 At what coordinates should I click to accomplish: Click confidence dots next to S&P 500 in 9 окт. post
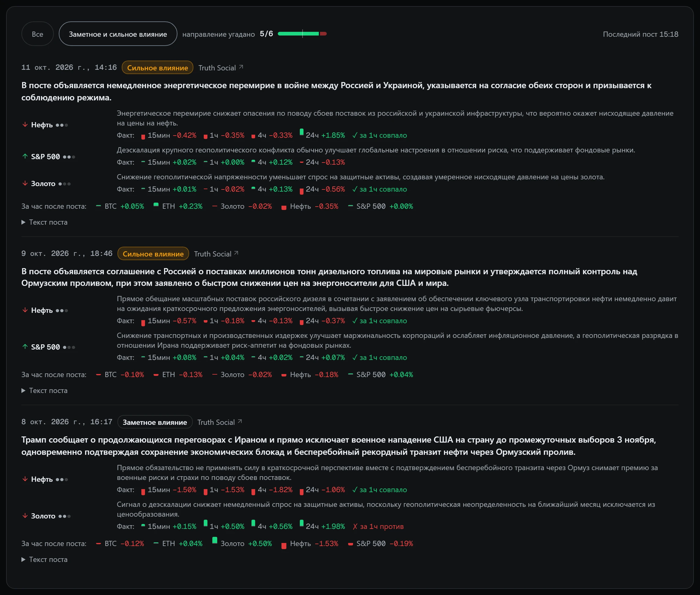tap(69, 347)
